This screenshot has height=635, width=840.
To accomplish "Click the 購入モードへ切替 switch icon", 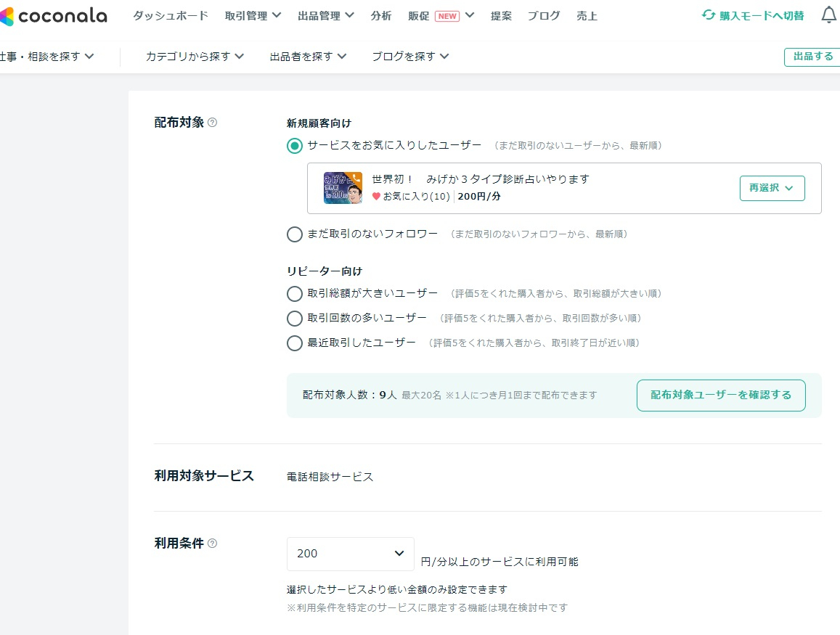I will pyautogui.click(x=707, y=15).
